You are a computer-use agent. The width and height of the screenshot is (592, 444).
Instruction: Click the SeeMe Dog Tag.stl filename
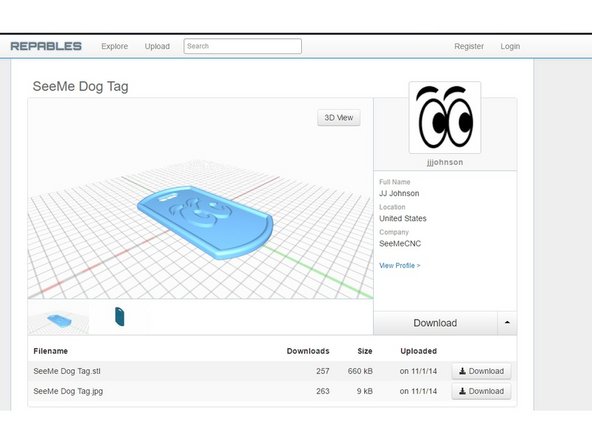[67, 371]
